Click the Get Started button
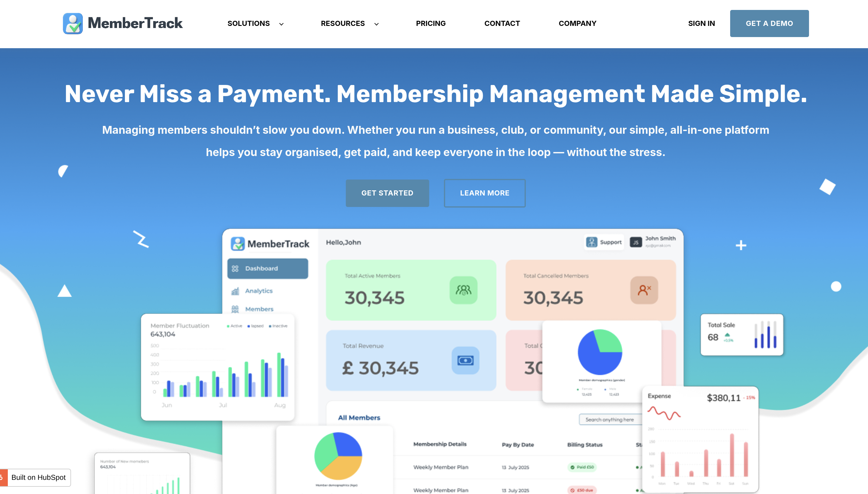This screenshot has height=494, width=868. point(387,193)
